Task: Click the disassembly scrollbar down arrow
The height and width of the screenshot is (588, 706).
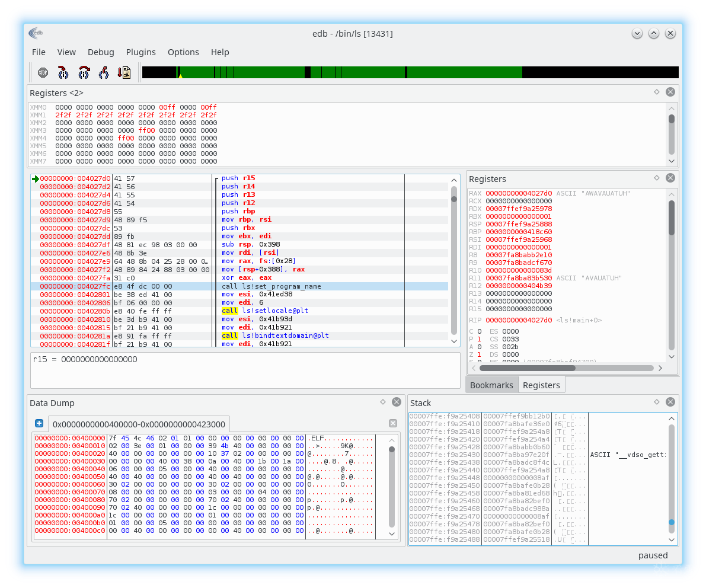Action: (454, 341)
